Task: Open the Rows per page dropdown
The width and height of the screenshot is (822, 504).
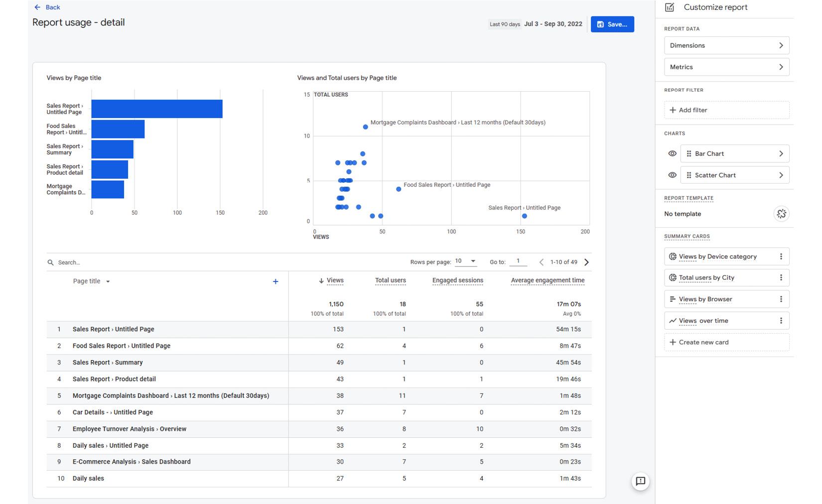Action: tap(466, 261)
